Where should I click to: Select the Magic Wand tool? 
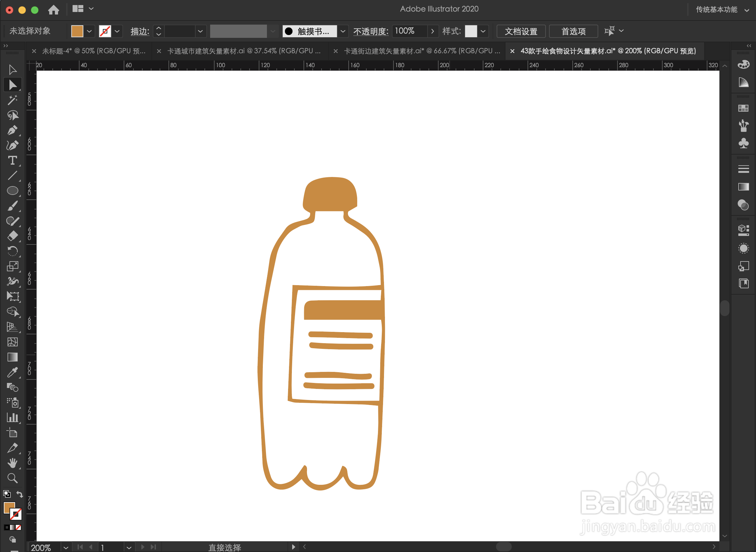click(x=12, y=100)
